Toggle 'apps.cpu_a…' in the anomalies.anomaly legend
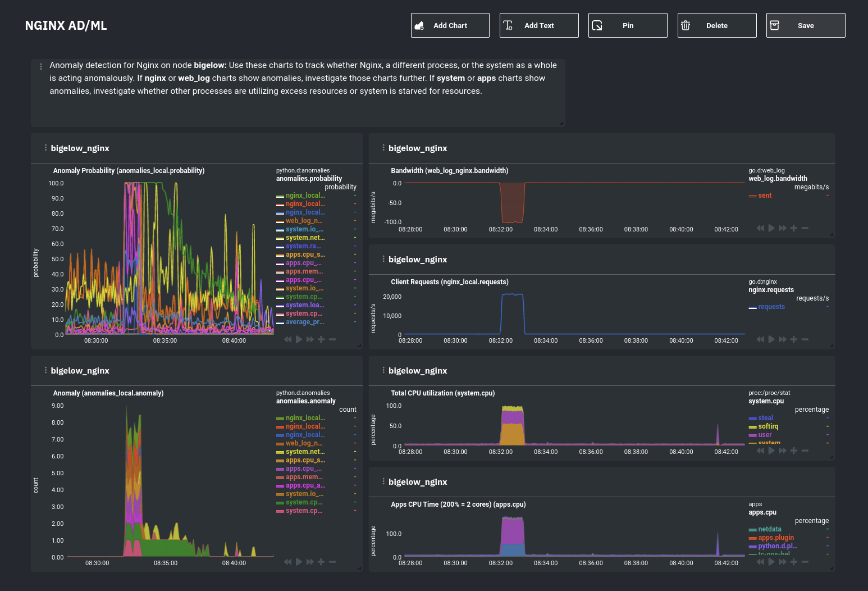This screenshot has height=591, width=868. (x=305, y=485)
